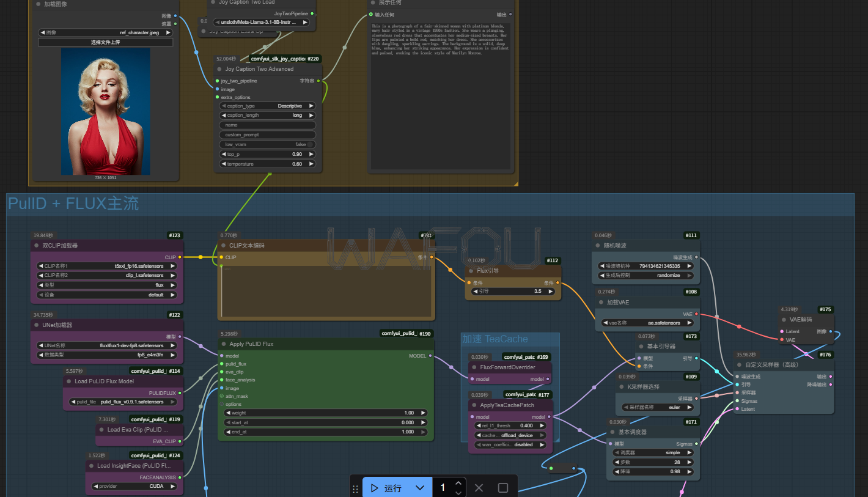Click the 字符串 output slot of Joy Caption node
868x497 pixels.
point(318,81)
